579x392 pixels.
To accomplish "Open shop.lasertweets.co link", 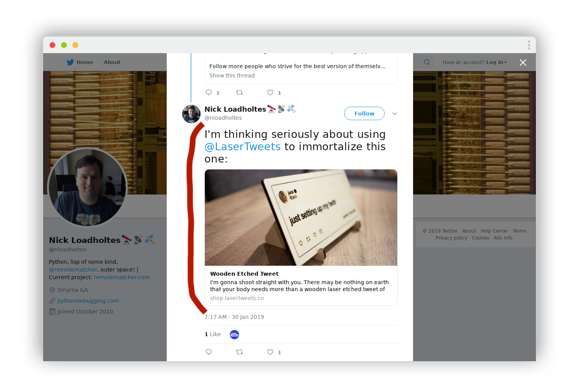I will (x=237, y=298).
